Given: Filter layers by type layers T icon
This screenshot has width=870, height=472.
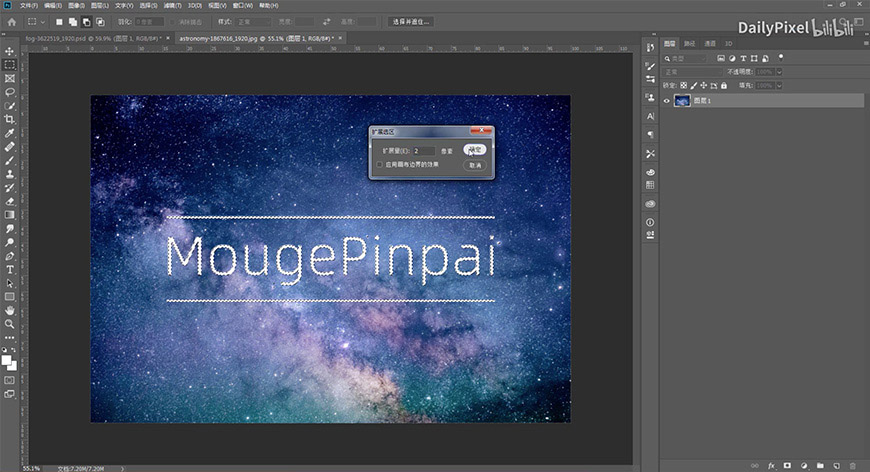Looking at the screenshot, I should pyautogui.click(x=743, y=58).
